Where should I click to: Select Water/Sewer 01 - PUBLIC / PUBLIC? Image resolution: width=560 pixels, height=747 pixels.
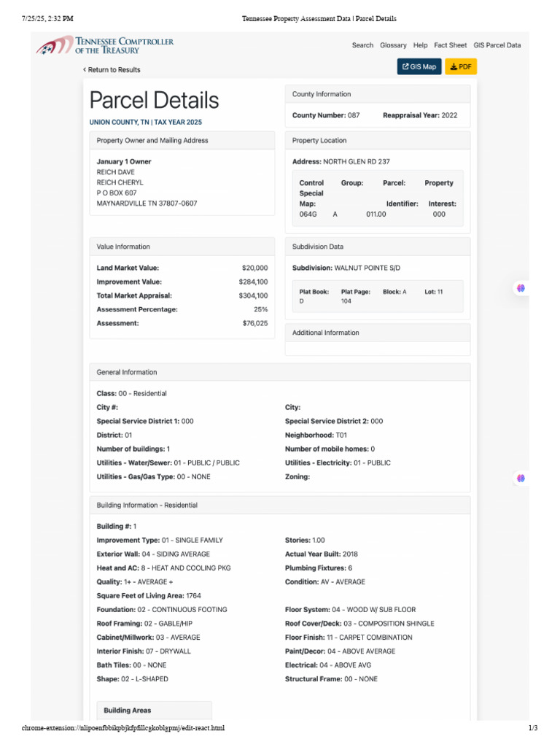pyautogui.click(x=206, y=463)
